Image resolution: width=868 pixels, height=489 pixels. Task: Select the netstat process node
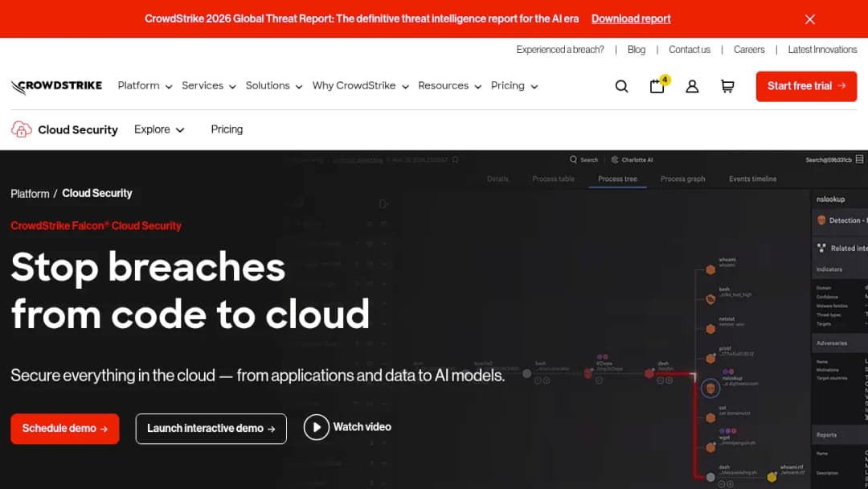click(710, 329)
